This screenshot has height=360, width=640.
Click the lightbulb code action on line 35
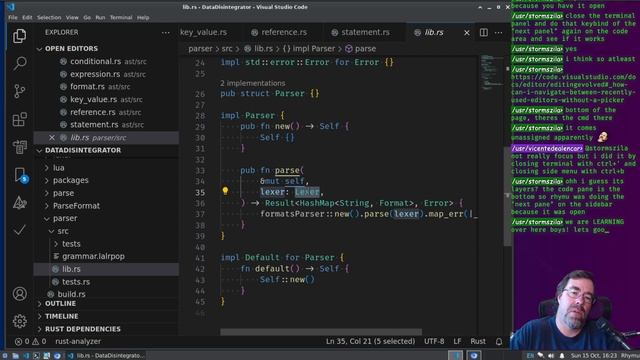click(x=225, y=191)
